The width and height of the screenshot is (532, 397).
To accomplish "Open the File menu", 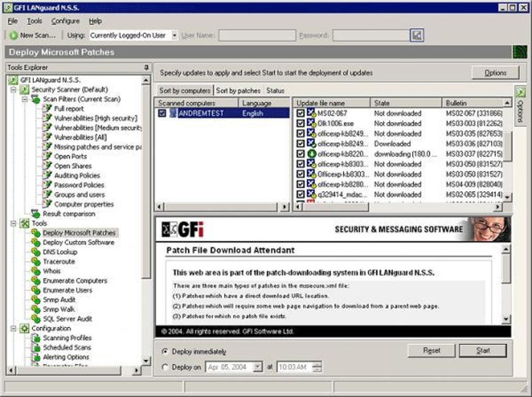I will coord(13,21).
